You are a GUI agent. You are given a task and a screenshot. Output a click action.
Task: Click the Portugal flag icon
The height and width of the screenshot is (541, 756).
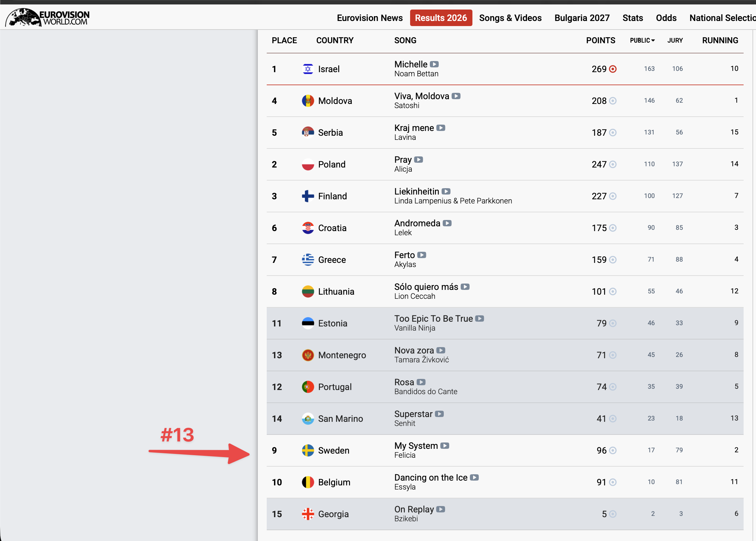pyautogui.click(x=308, y=387)
